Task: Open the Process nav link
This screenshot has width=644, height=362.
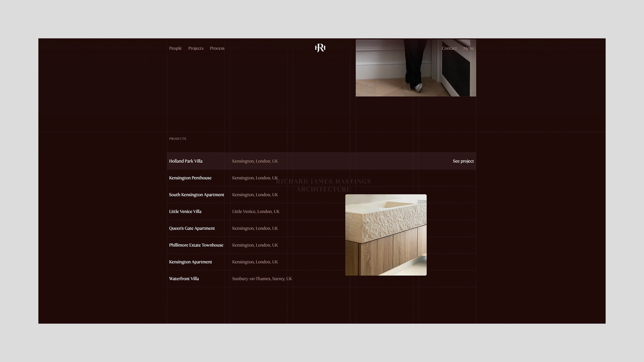Action: pos(217,48)
